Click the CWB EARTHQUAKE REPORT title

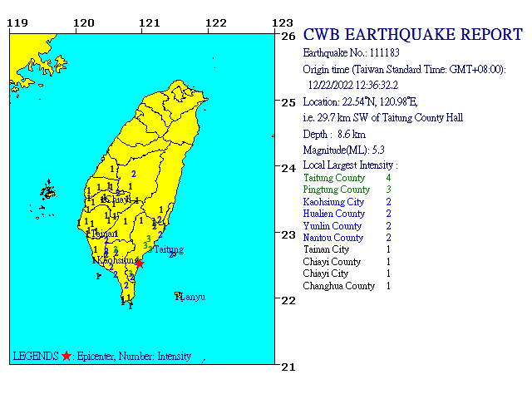click(412, 35)
